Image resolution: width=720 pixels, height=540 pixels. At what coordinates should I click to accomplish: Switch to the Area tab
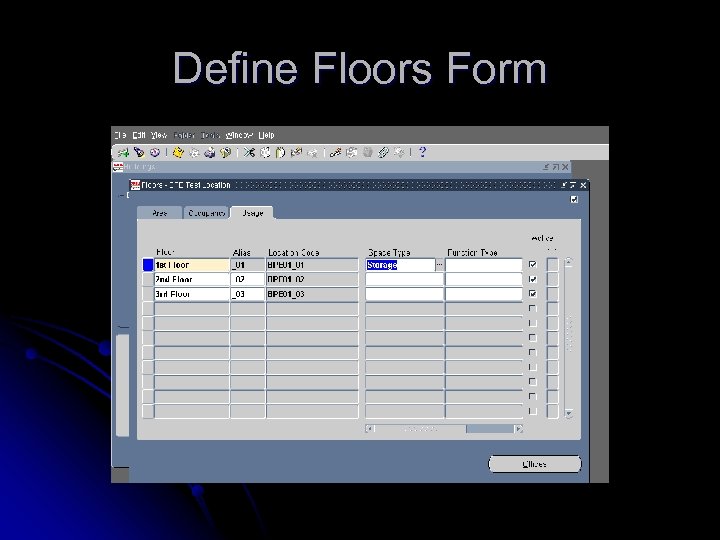click(160, 213)
